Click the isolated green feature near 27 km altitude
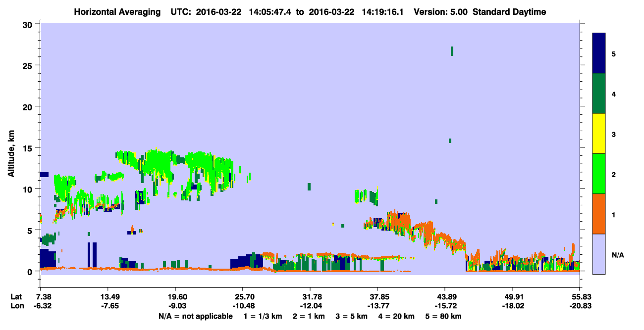The height and width of the screenshot is (330, 644). click(x=452, y=51)
